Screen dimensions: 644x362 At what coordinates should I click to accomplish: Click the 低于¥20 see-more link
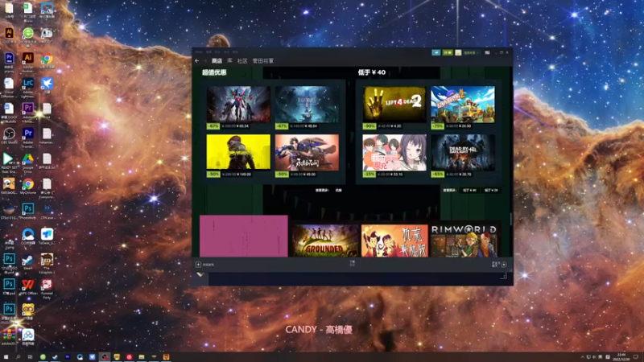pyautogui.click(x=491, y=191)
